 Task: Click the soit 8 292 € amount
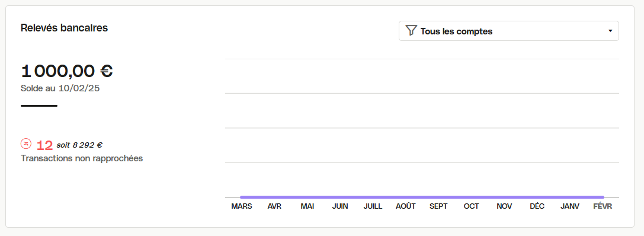(x=79, y=145)
